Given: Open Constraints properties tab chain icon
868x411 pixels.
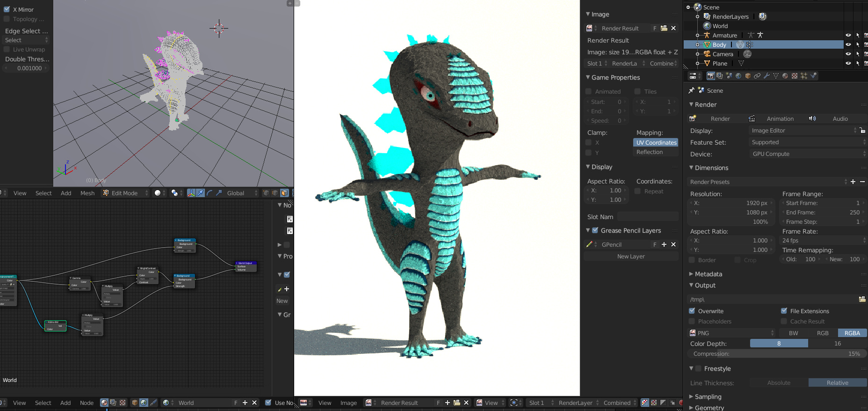Looking at the screenshot, I should pyautogui.click(x=757, y=76).
